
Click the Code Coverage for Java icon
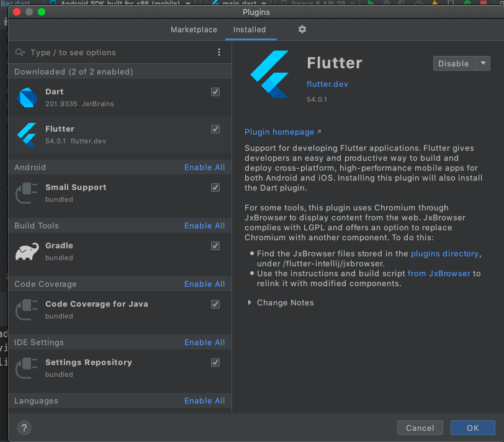coord(27,310)
